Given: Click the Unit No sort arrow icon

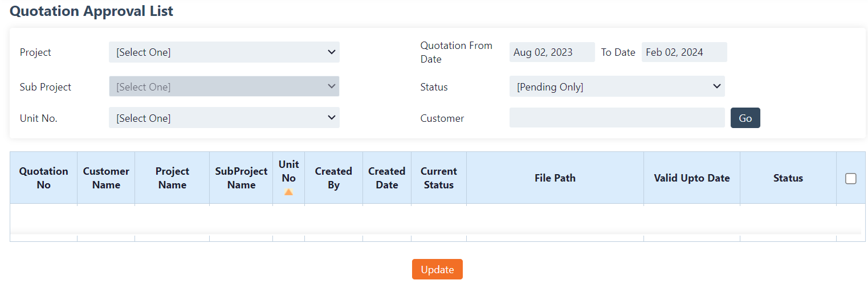Looking at the screenshot, I should point(289,192).
